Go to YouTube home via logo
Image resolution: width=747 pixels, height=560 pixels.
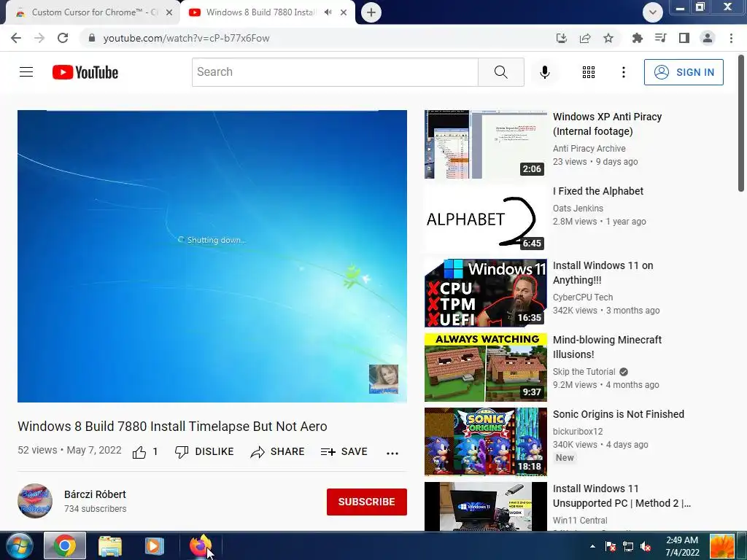pos(85,72)
